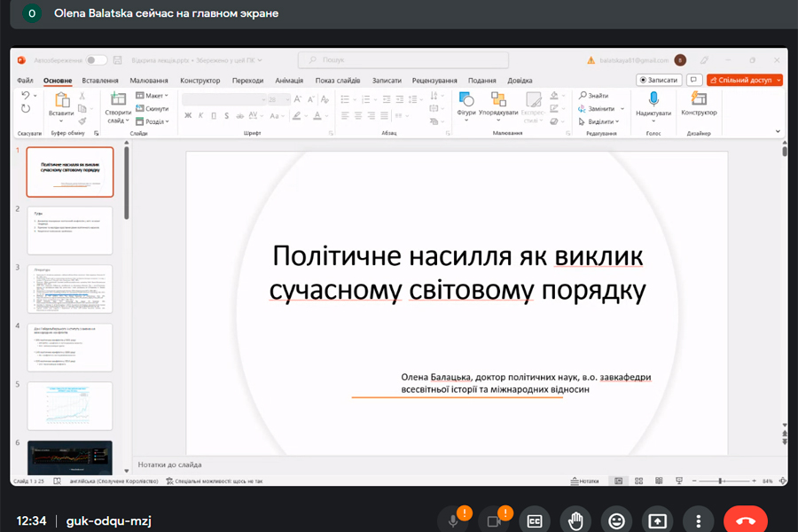This screenshot has height=532, width=798.
Task: Open emoji reactions in meeting bar
Action: coord(616,520)
